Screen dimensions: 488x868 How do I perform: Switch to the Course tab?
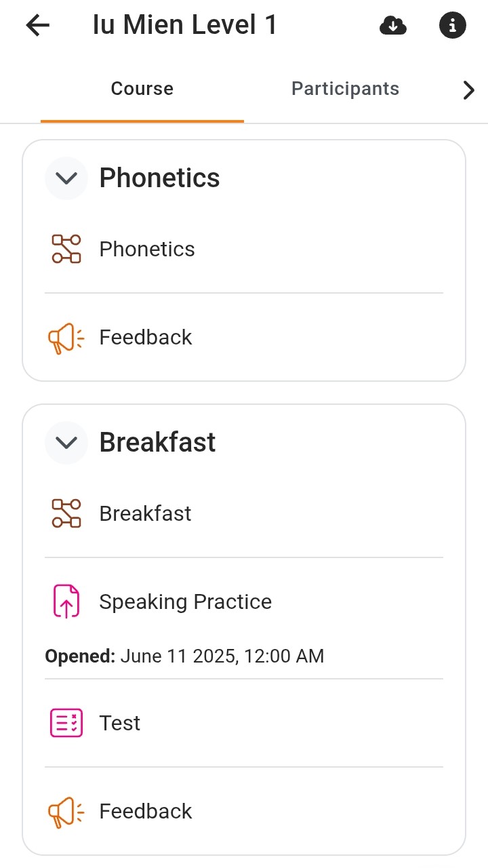pyautogui.click(x=142, y=89)
